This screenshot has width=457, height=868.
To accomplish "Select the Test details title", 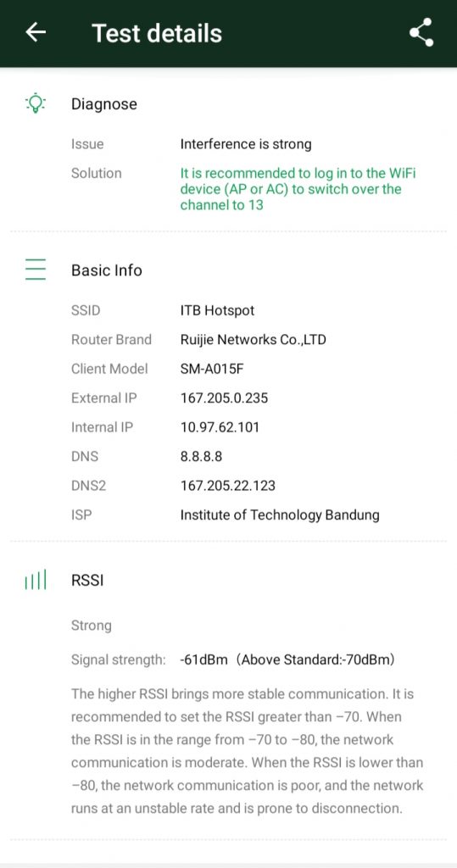I will 157,33.
